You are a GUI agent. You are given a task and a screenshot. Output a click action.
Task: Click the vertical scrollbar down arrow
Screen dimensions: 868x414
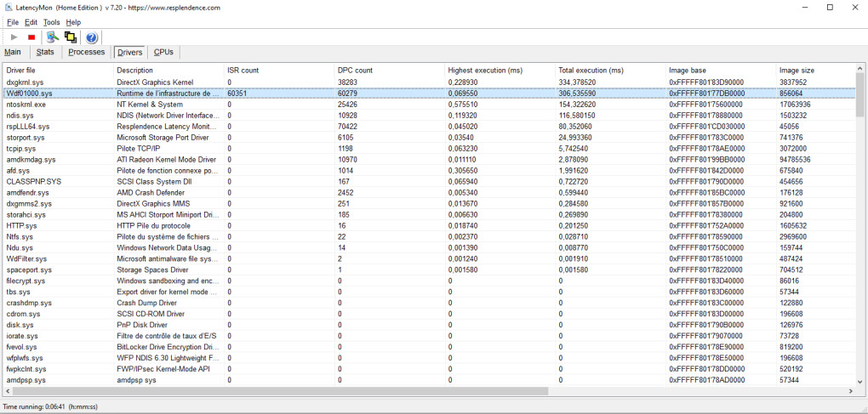tap(859, 380)
